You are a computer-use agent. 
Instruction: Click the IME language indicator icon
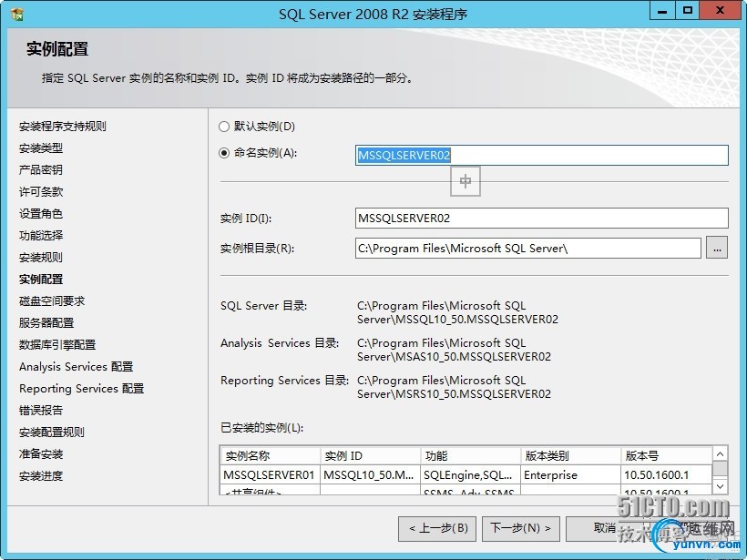tap(466, 181)
